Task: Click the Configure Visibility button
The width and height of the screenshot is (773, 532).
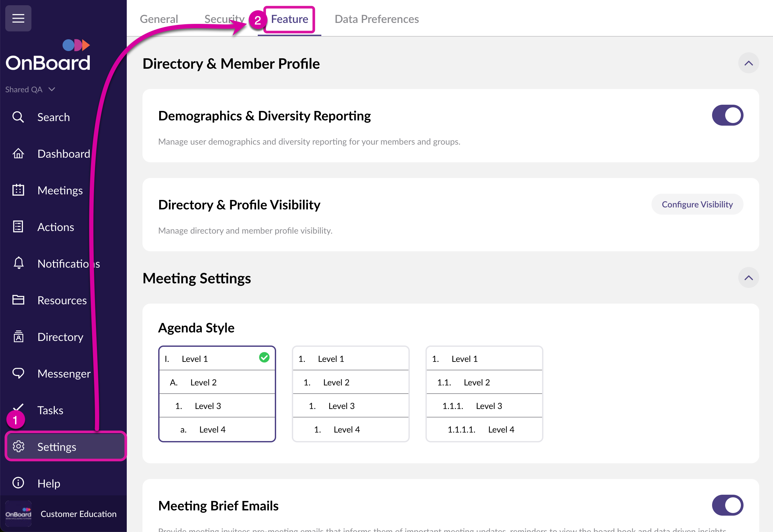Action: 697,204
